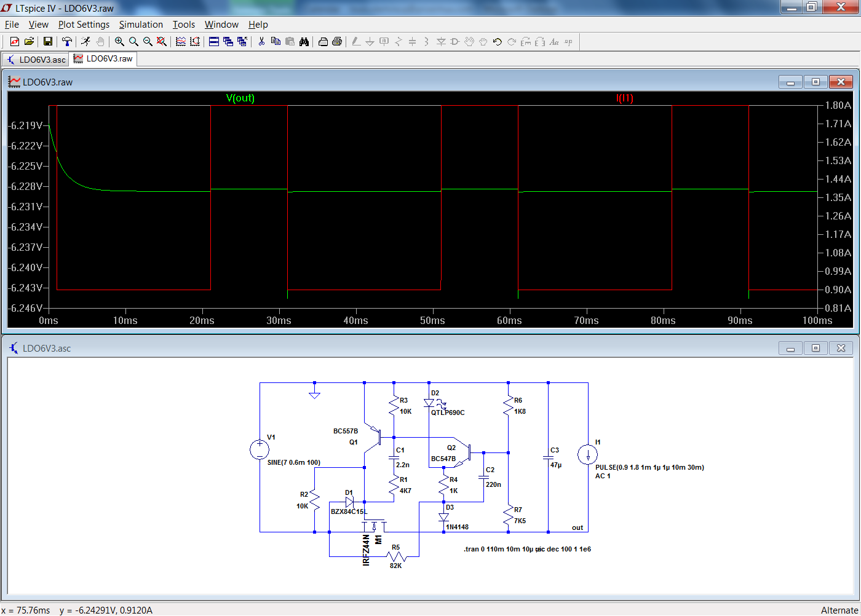Select the component gate tool

click(x=455, y=42)
